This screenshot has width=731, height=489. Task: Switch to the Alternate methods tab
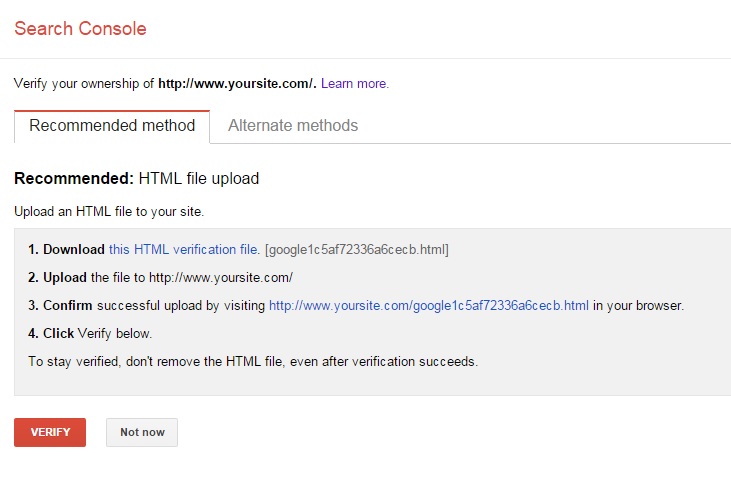tap(293, 126)
